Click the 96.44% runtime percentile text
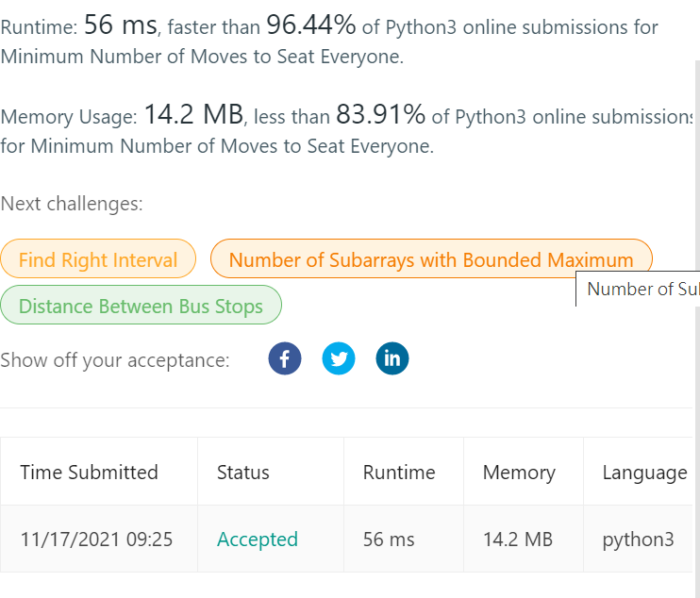This screenshot has width=700, height=598. (x=311, y=25)
